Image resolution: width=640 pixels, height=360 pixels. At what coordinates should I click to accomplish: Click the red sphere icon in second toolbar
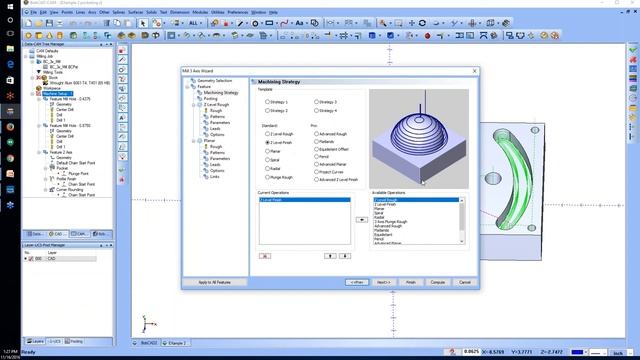click(427, 36)
